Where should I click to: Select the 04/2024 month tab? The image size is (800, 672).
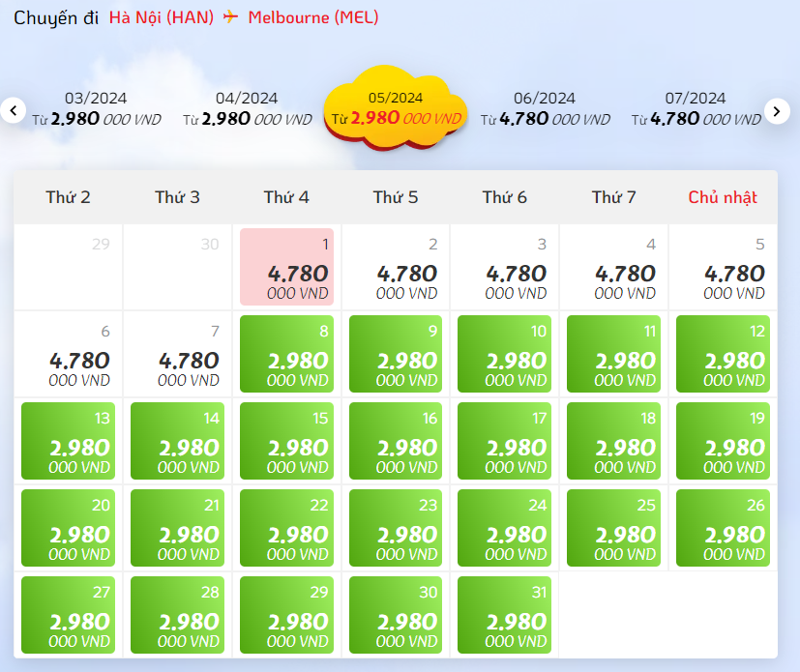point(247,108)
